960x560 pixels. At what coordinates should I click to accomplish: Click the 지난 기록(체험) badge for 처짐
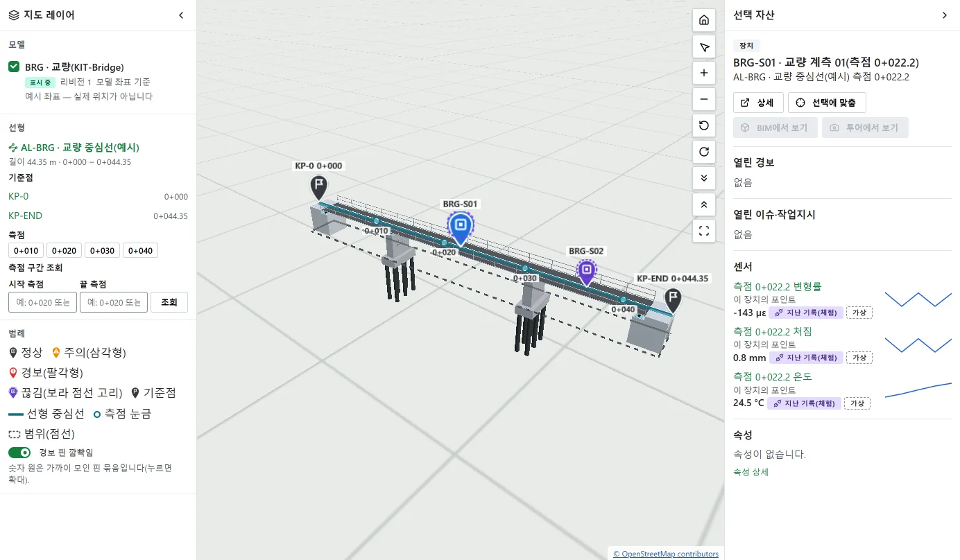coord(806,358)
